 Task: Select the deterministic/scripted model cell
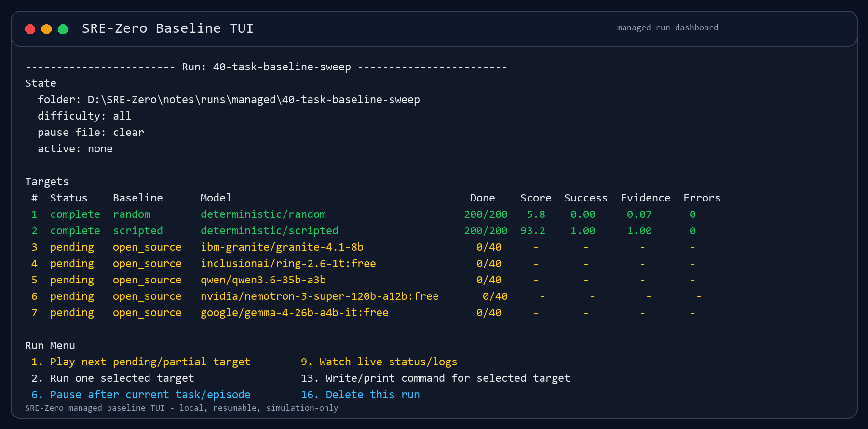[x=270, y=231]
